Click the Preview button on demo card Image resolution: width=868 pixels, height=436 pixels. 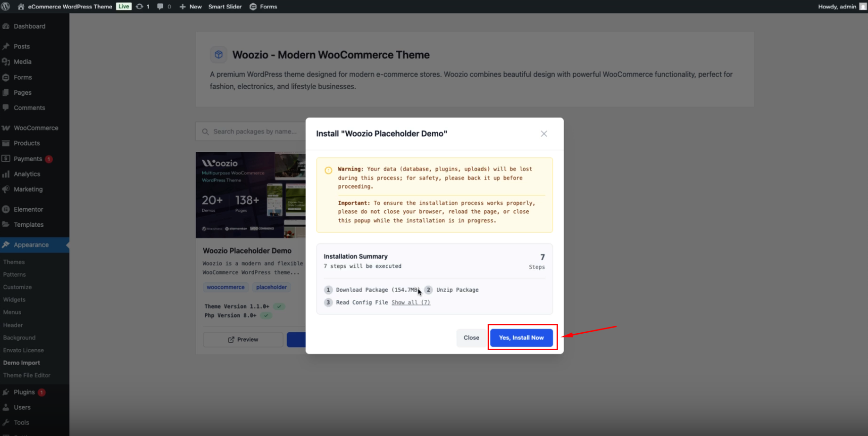[x=243, y=339]
